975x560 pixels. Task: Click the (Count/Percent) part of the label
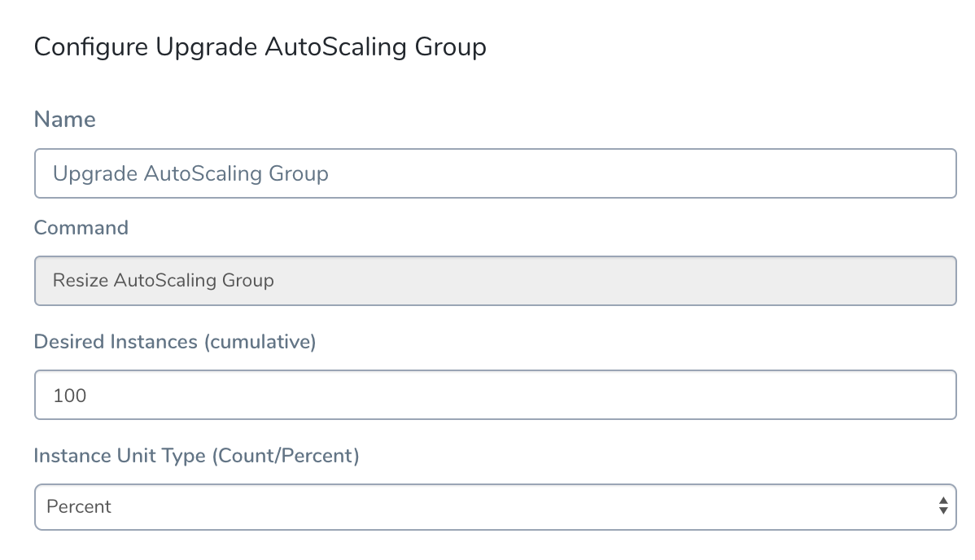point(286,456)
